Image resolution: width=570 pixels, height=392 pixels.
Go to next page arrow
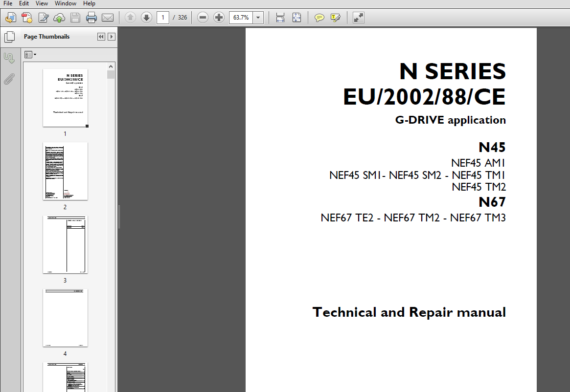click(146, 18)
